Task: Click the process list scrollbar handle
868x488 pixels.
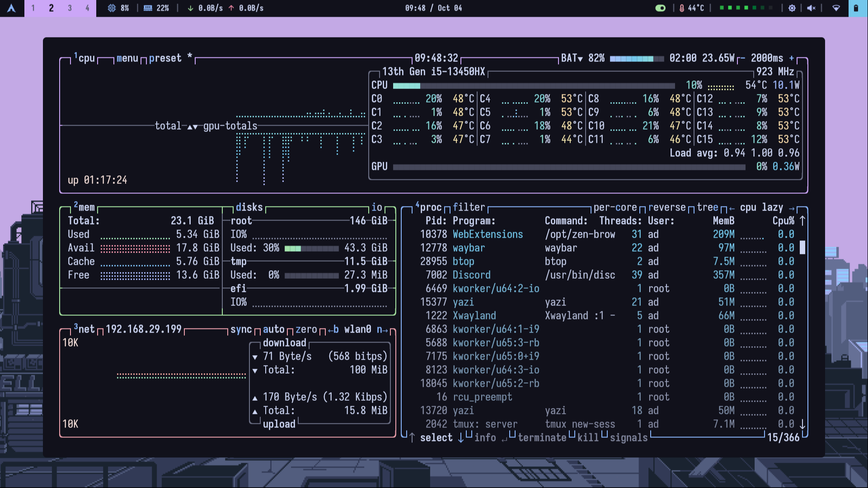Action: click(x=802, y=247)
